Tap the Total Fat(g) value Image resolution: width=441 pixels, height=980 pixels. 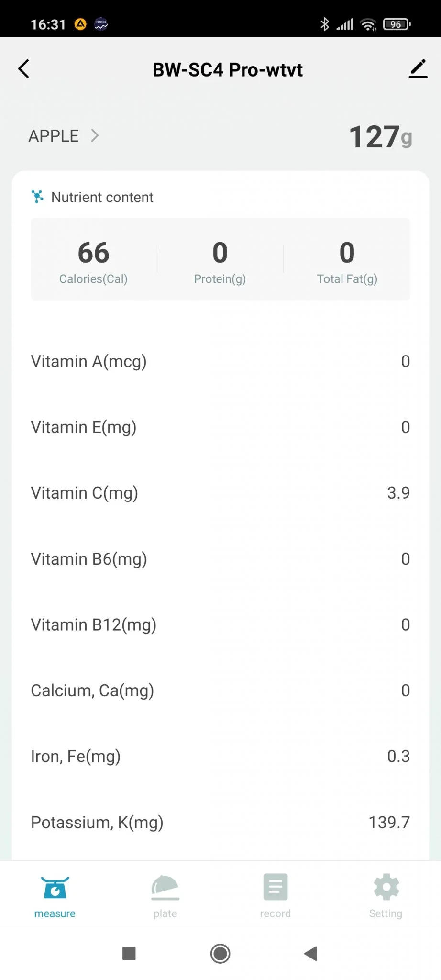point(347,253)
